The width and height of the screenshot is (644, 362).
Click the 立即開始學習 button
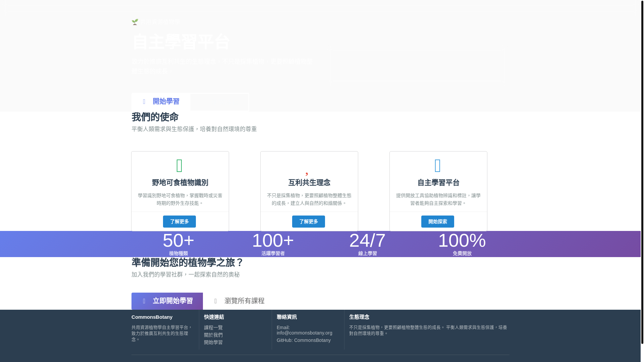pos(167,301)
